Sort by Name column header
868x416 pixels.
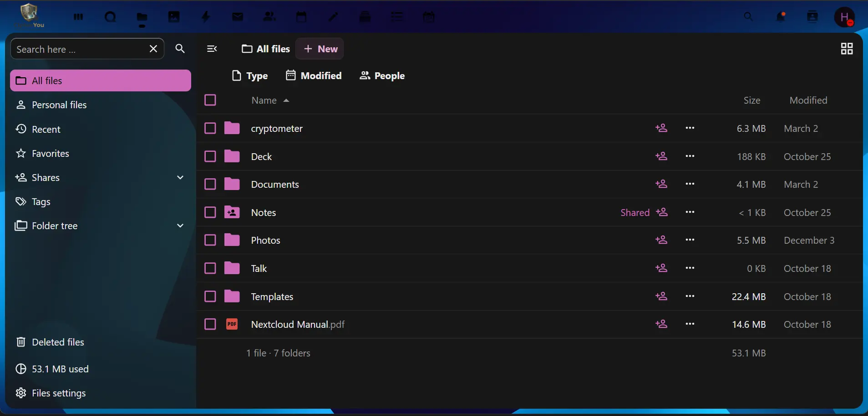click(x=270, y=100)
